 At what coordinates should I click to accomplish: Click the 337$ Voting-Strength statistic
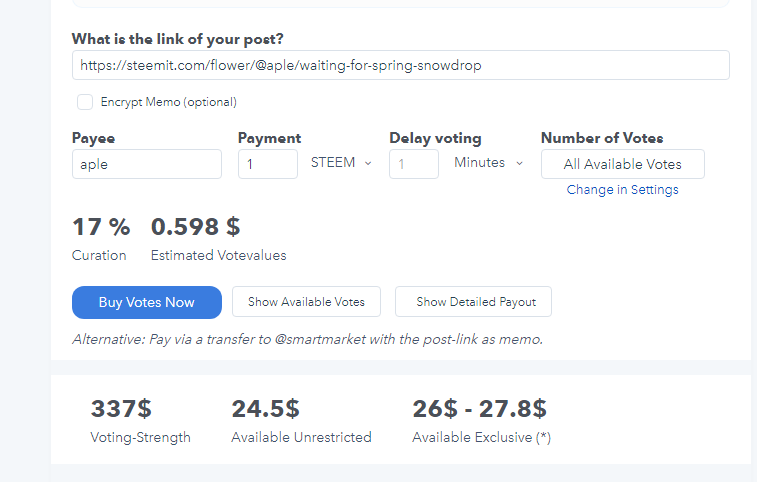click(121, 409)
